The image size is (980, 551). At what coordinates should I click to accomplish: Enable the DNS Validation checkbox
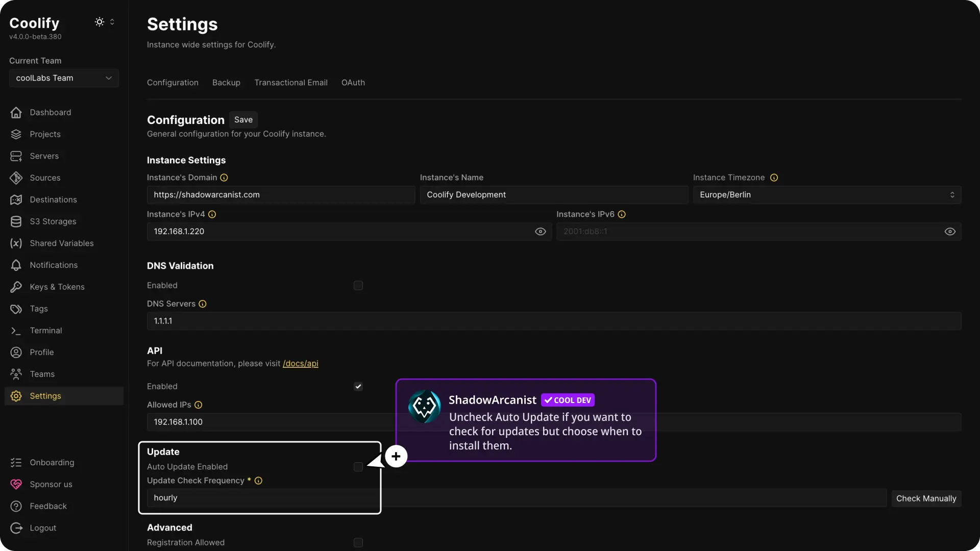[x=358, y=286]
